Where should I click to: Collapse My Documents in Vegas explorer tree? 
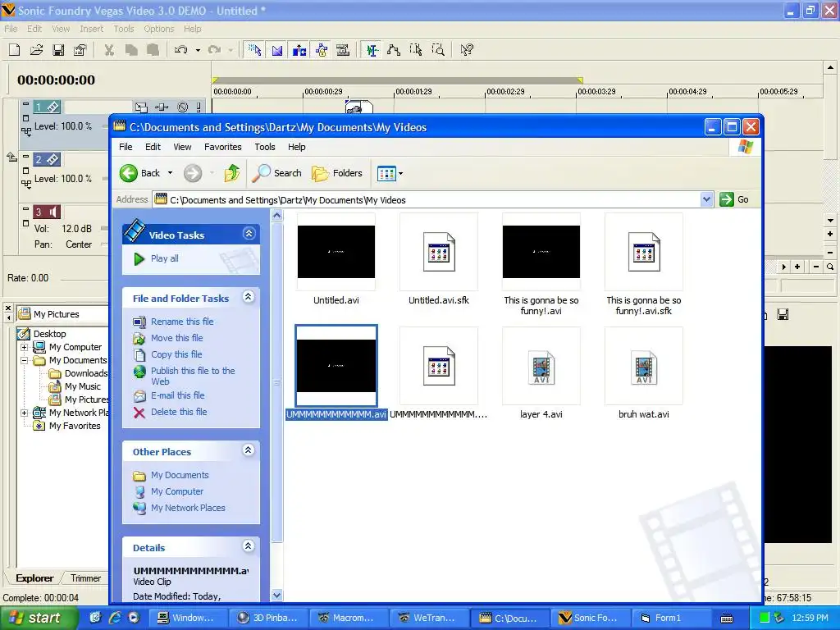pyautogui.click(x=24, y=361)
